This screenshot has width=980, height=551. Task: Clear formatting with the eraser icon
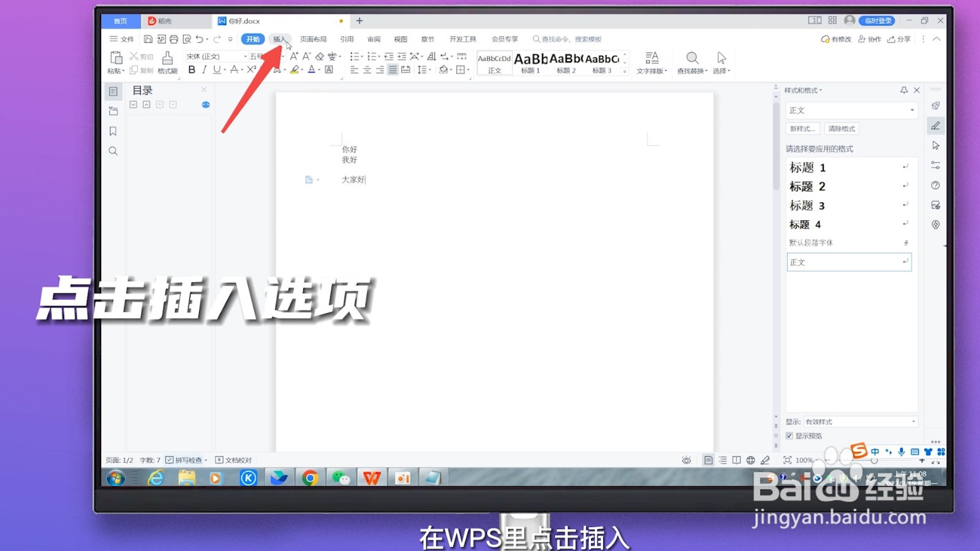320,56
